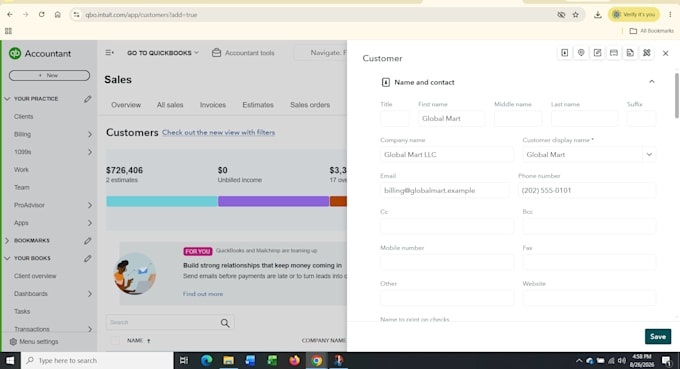Edit Your Practice menu with pencil icon
This screenshot has height=369, width=680.
point(88,99)
